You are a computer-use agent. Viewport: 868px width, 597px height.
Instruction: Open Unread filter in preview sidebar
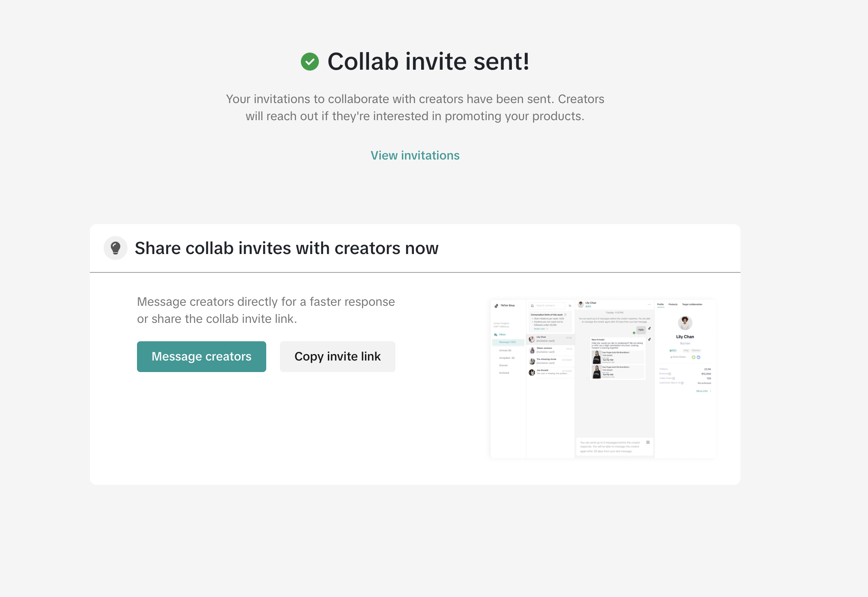coord(505,350)
